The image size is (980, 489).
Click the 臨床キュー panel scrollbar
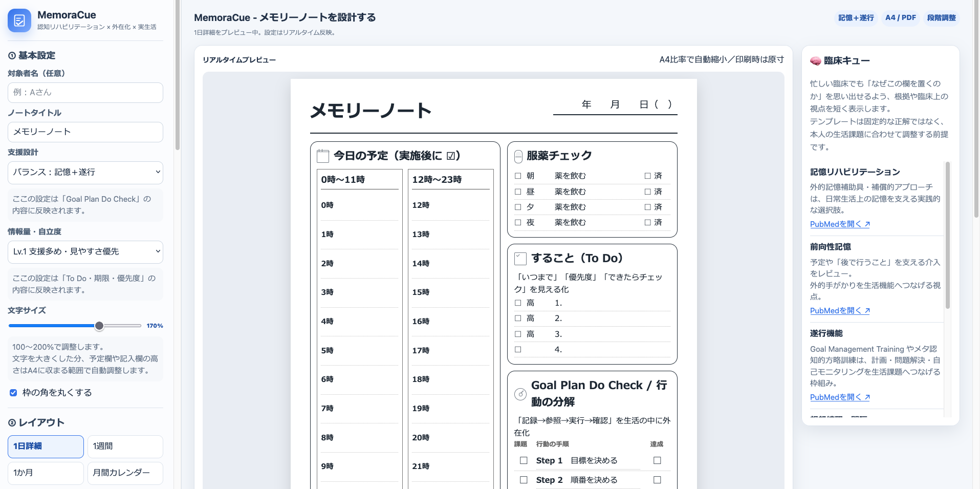pyautogui.click(x=948, y=235)
